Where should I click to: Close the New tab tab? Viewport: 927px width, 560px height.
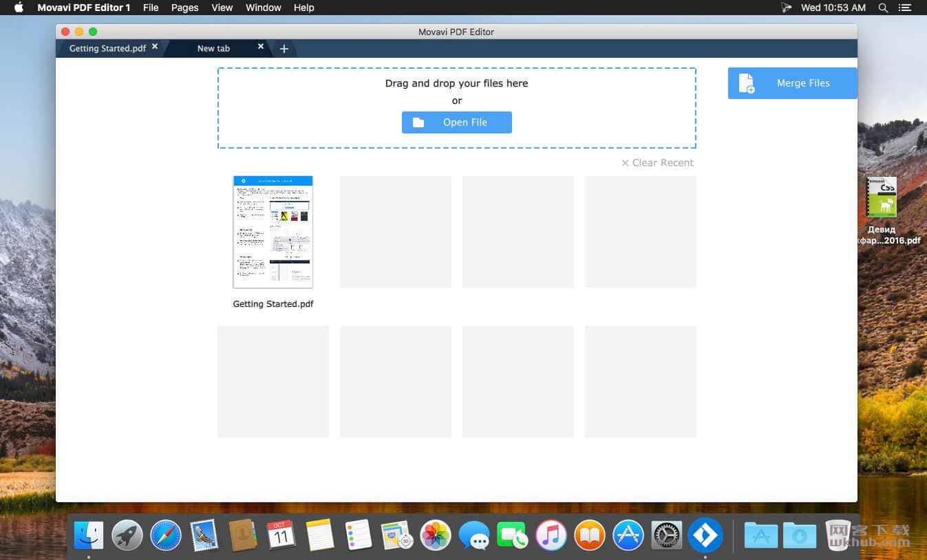coord(261,47)
